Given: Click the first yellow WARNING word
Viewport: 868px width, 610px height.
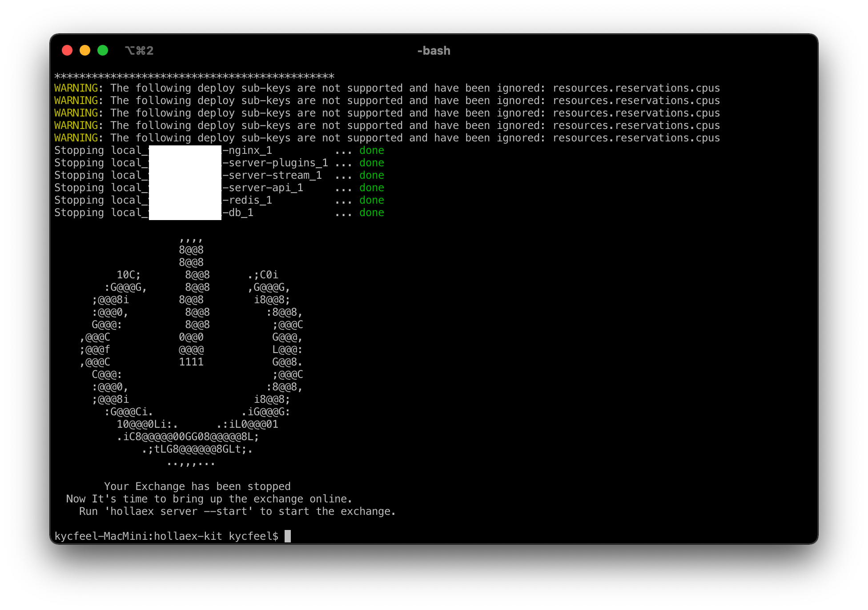Looking at the screenshot, I should click(x=76, y=88).
